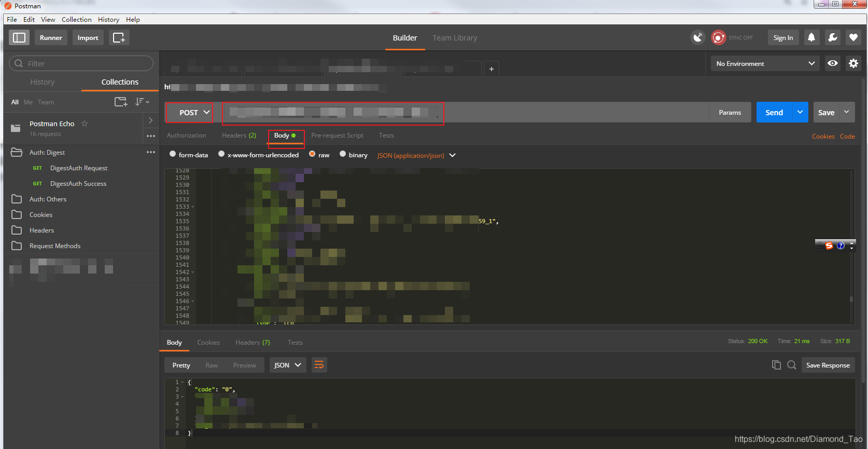
Task: Open the View menu
Action: (x=48, y=19)
